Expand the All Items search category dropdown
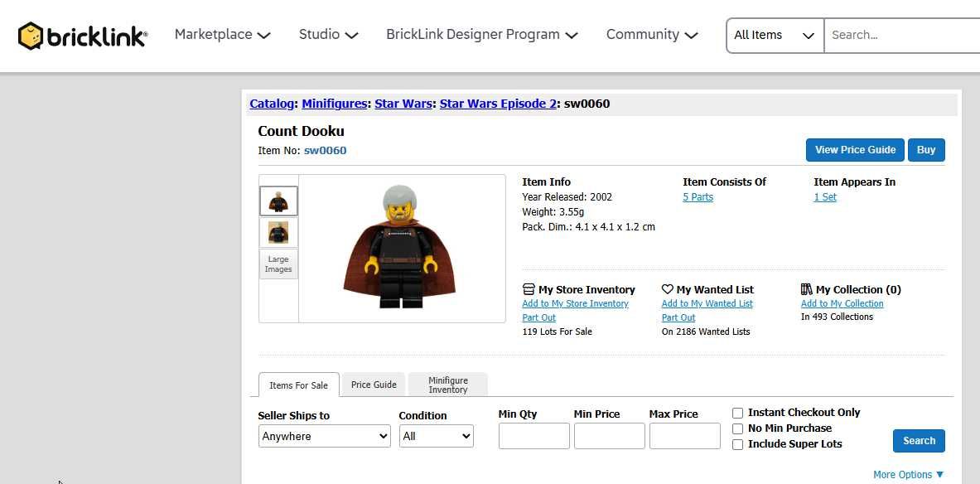 [775, 36]
